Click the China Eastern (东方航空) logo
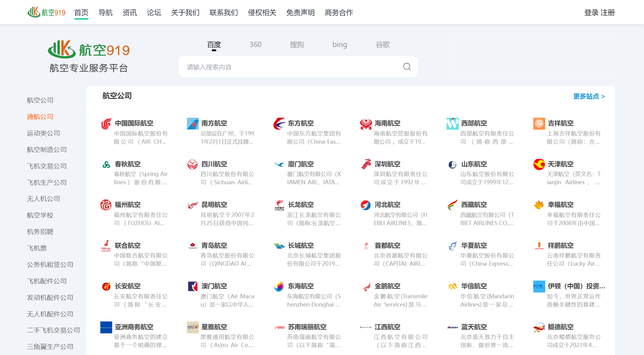This screenshot has width=644, height=355. 279,124
